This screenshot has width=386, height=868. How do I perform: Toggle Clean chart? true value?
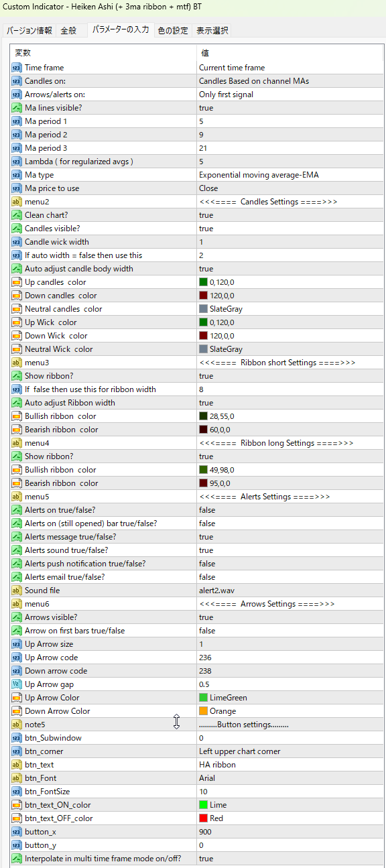[289, 215]
